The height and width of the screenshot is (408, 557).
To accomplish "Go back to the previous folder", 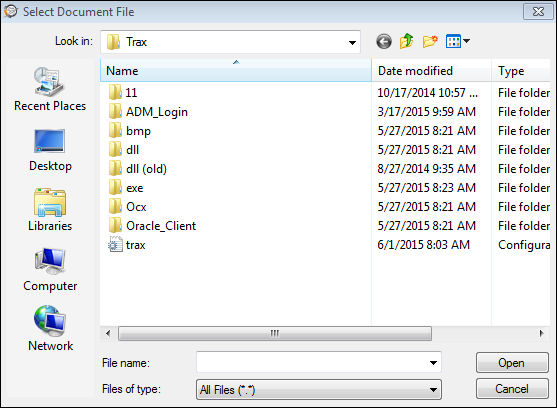I will coord(384,42).
